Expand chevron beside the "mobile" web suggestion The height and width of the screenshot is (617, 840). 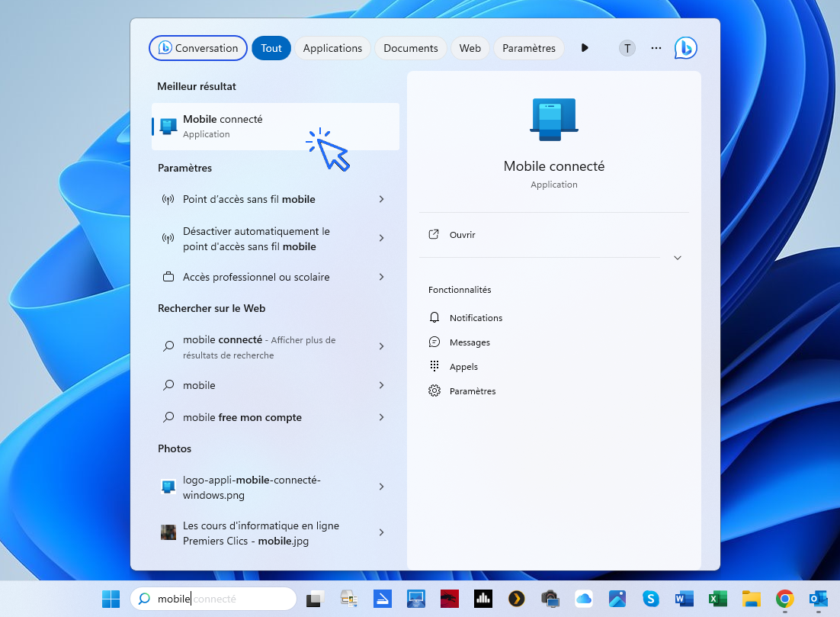[381, 385]
